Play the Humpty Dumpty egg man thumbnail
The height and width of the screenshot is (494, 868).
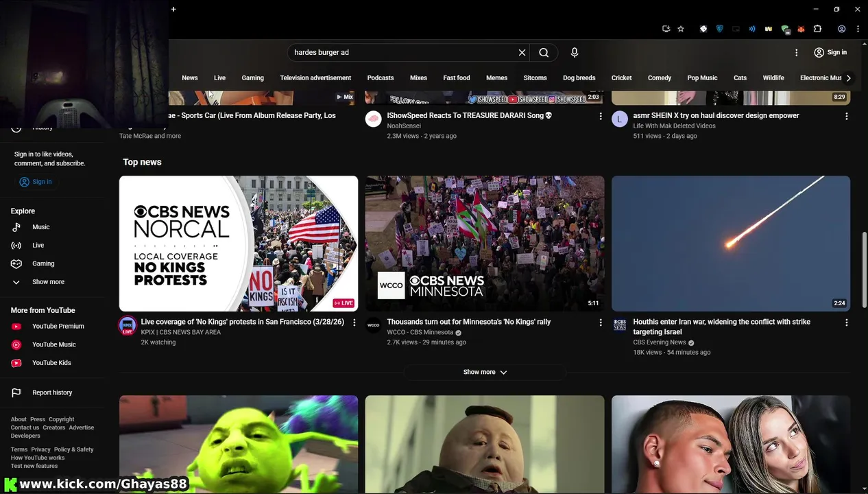pyautogui.click(x=485, y=445)
